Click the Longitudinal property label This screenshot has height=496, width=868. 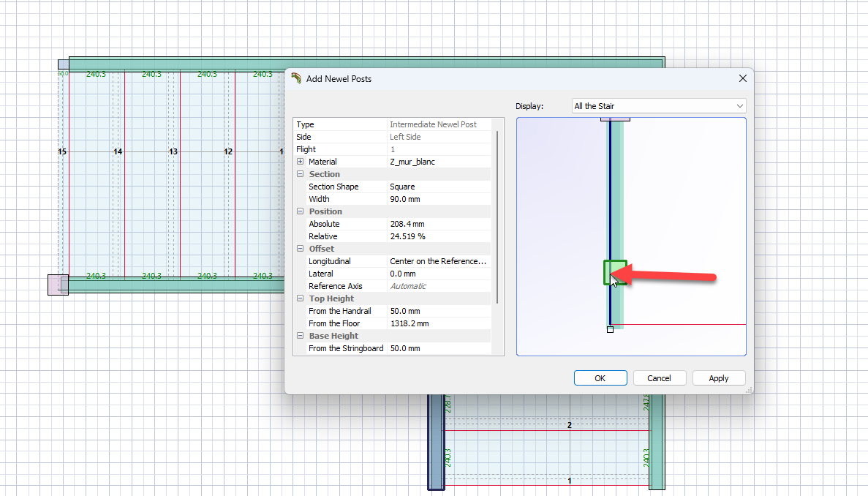(329, 261)
